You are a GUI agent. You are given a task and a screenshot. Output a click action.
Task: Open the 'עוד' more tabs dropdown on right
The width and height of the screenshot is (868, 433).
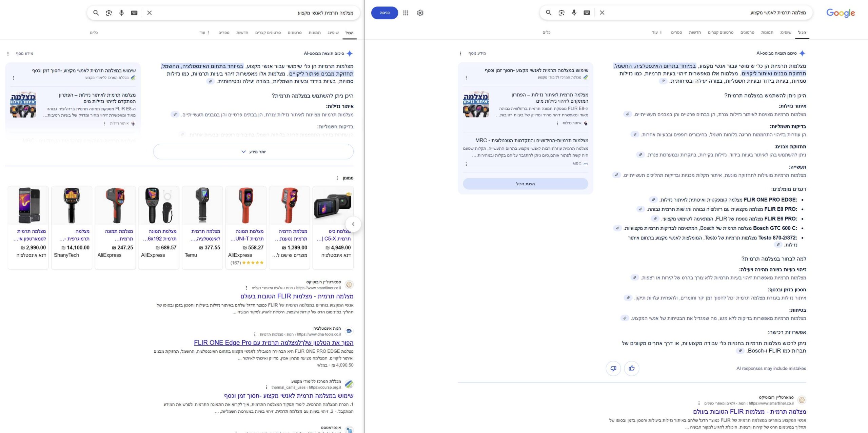(657, 33)
